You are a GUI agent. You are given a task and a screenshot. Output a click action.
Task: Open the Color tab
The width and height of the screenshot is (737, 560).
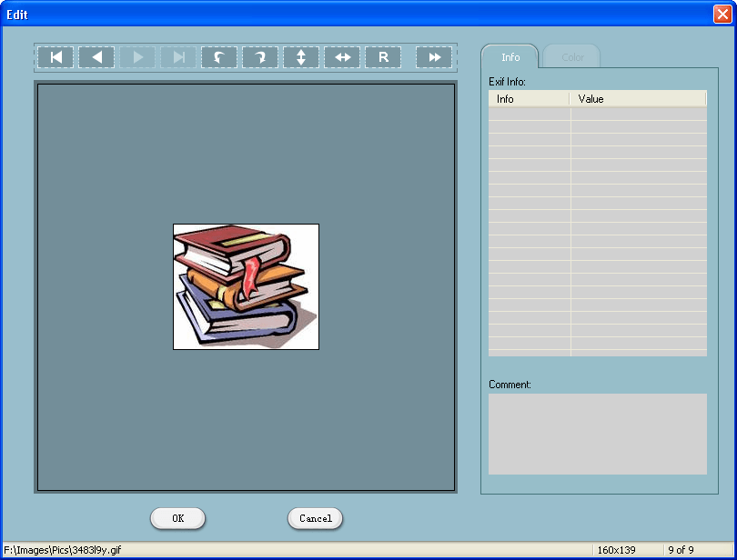point(571,56)
